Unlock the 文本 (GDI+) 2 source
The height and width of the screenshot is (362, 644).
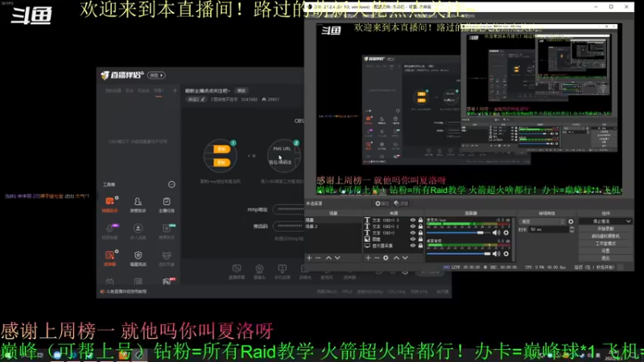420,226
